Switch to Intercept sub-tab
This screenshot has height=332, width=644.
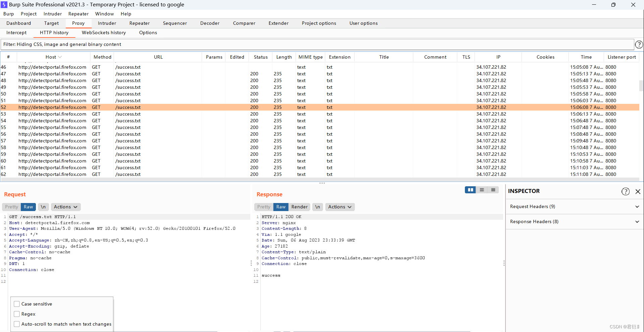16,32
